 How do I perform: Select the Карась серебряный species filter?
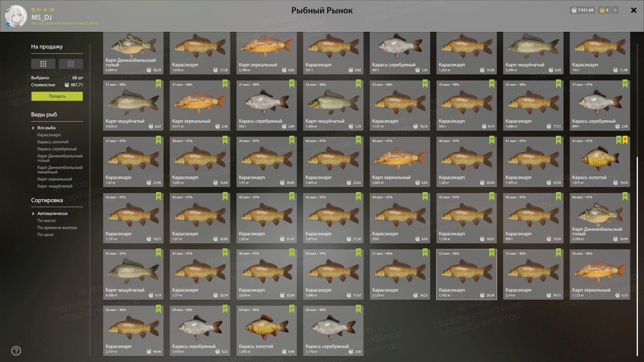tap(57, 149)
